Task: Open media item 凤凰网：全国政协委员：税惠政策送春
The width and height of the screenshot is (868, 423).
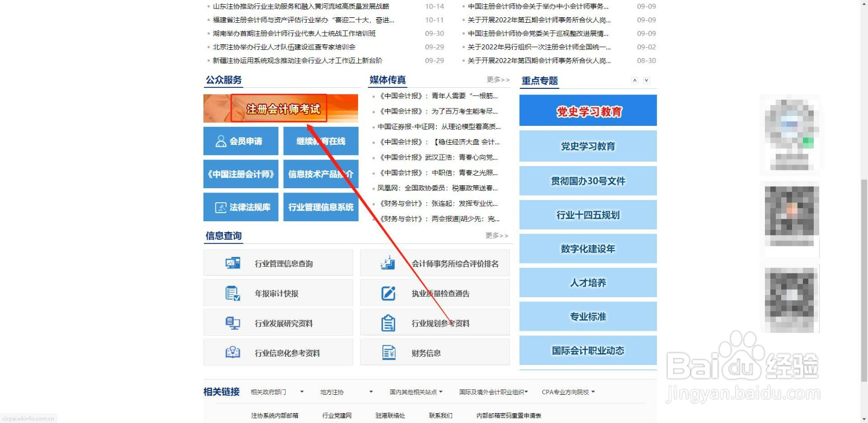Action: coord(438,188)
